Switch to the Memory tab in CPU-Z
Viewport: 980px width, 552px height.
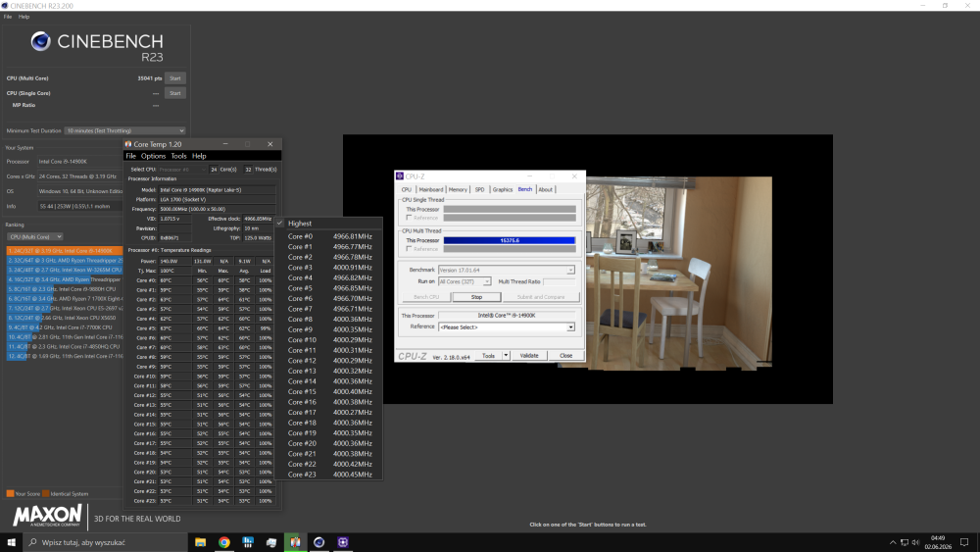pos(458,189)
